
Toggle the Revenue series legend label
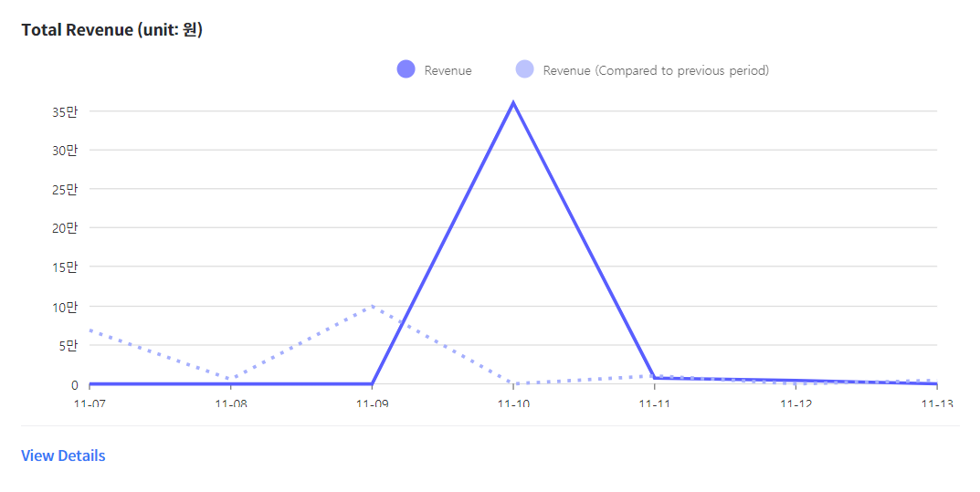click(448, 70)
